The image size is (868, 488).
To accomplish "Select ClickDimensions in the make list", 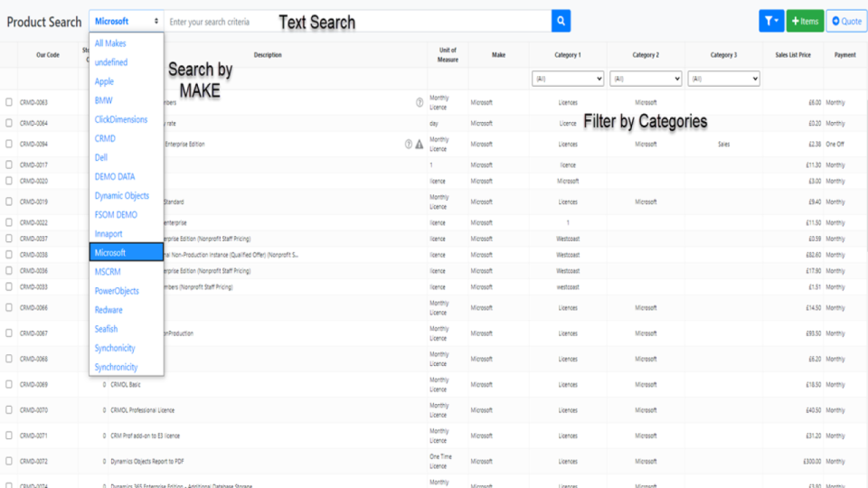I will click(x=120, y=119).
